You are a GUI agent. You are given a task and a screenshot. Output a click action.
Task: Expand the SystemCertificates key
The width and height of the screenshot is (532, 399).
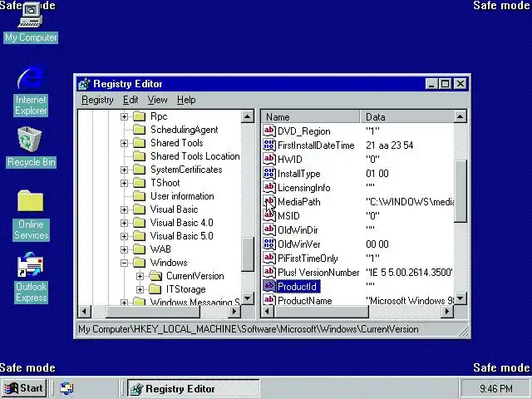point(124,170)
